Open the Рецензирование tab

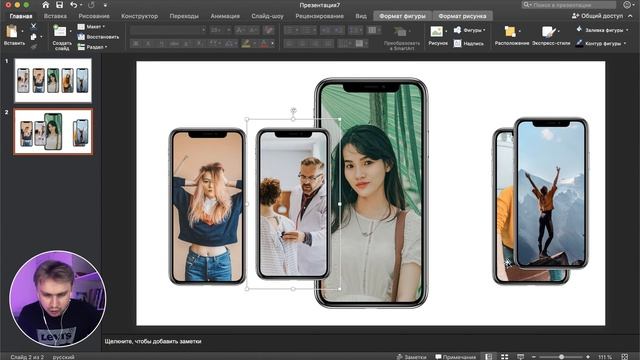319,16
